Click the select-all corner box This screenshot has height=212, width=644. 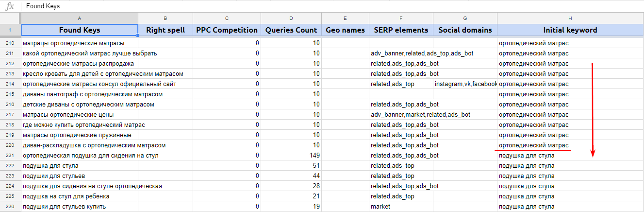(x=10, y=18)
